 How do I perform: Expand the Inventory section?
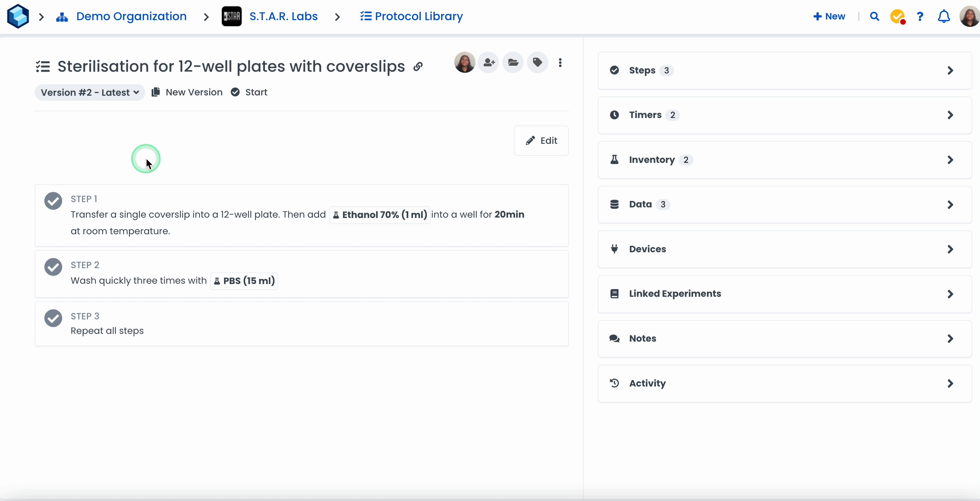point(784,160)
